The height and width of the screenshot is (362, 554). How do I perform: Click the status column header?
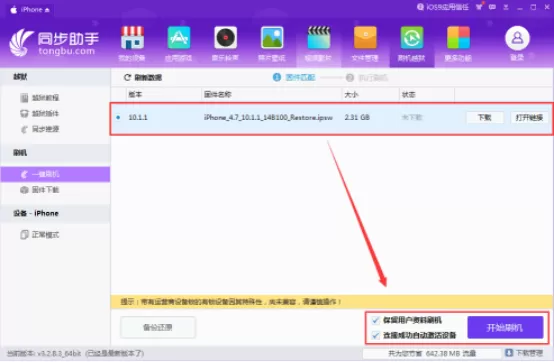pos(408,95)
